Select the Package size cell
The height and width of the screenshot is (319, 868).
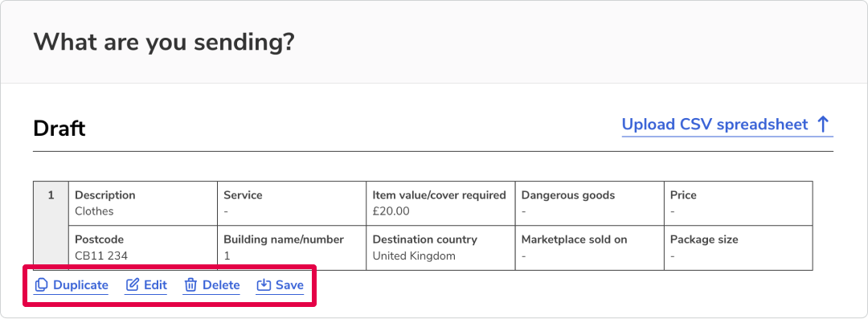[739, 247]
